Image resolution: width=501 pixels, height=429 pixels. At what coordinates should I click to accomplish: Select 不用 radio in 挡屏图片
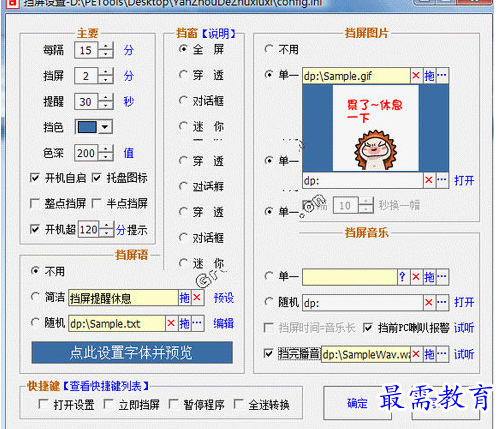click(269, 49)
